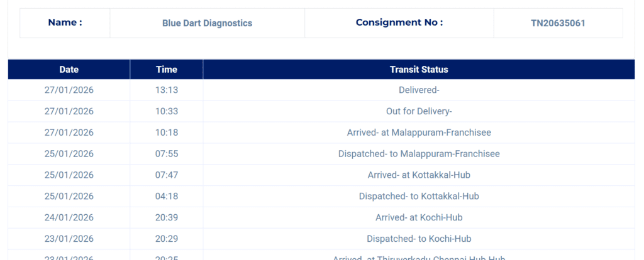Click the Blue Dart Diagnostics name value
Image resolution: width=644 pixels, height=260 pixels.
[207, 23]
